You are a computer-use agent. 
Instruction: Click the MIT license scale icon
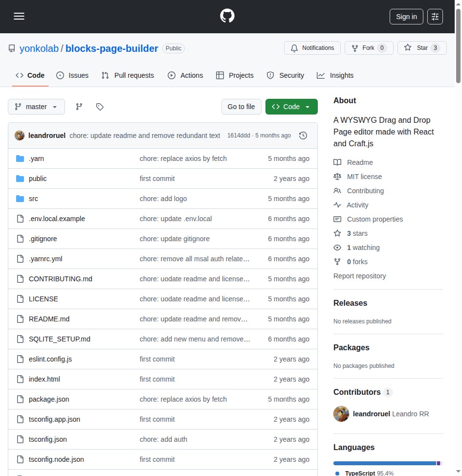click(337, 177)
